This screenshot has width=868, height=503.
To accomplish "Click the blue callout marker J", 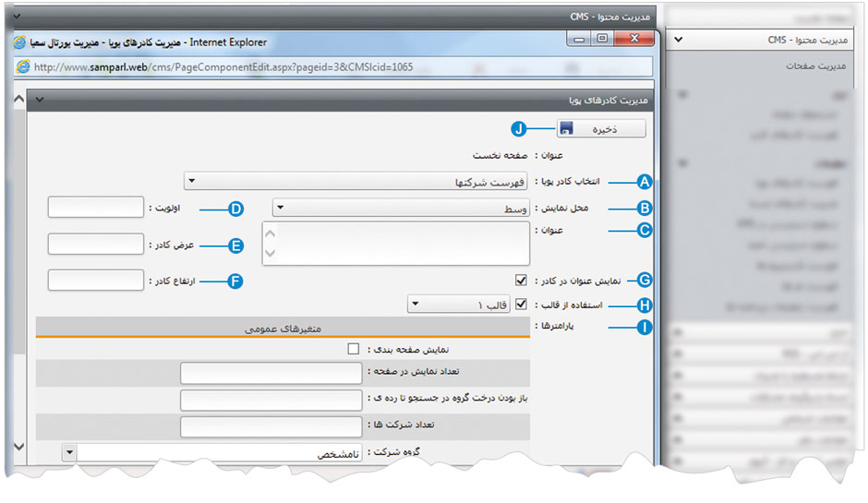I will pos(519,130).
